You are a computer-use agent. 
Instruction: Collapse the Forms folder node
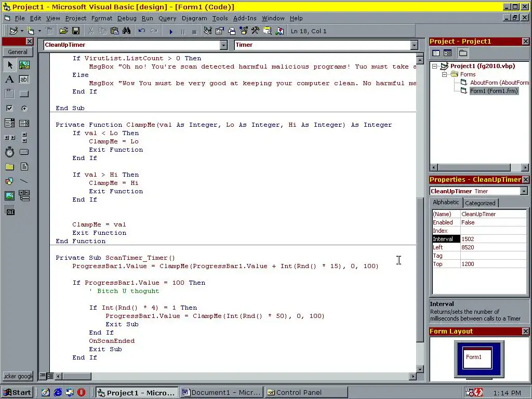tap(444, 74)
